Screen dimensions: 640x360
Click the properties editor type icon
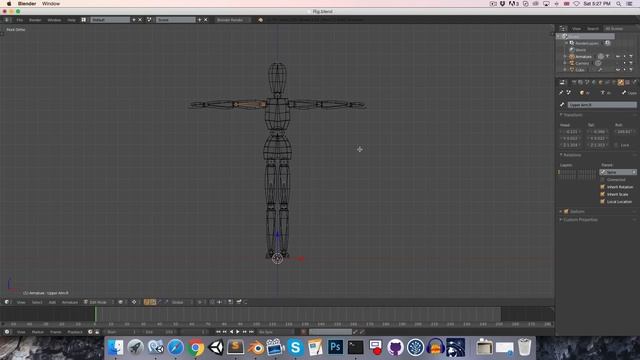(x=563, y=82)
